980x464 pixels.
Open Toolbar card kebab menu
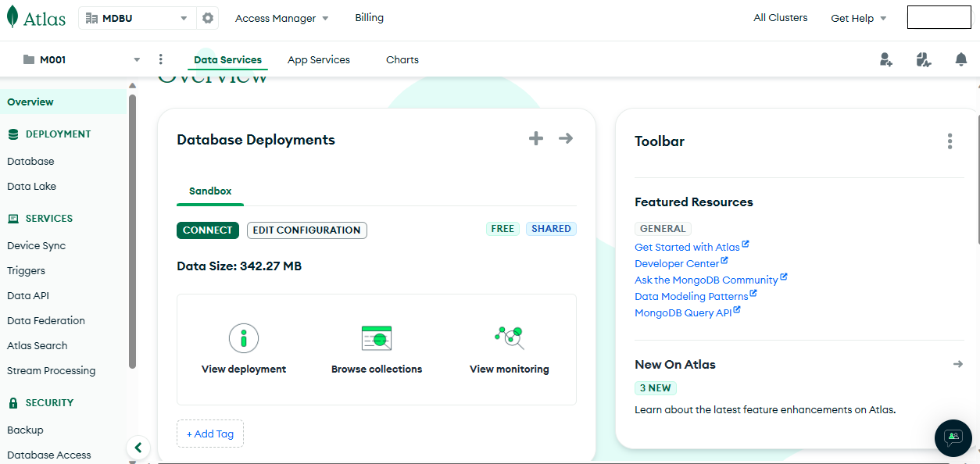point(950,141)
